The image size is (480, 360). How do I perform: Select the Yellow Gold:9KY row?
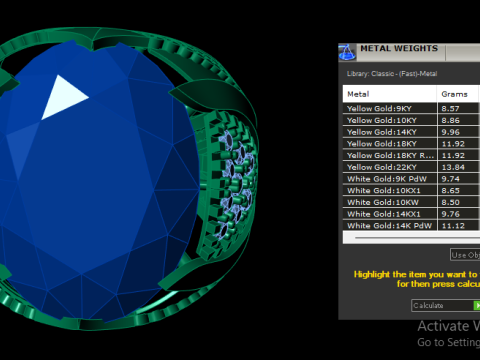(x=411, y=108)
